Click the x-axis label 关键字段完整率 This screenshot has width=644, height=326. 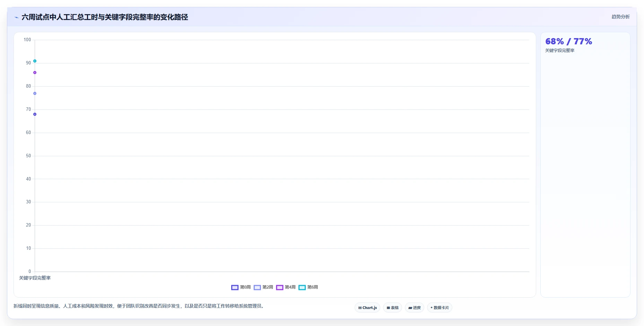click(35, 278)
